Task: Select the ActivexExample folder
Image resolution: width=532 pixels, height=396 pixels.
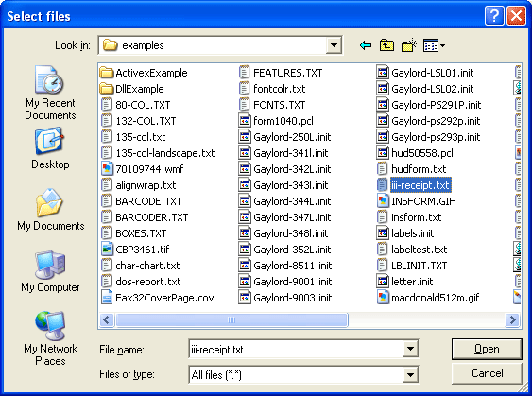Action: click(144, 73)
